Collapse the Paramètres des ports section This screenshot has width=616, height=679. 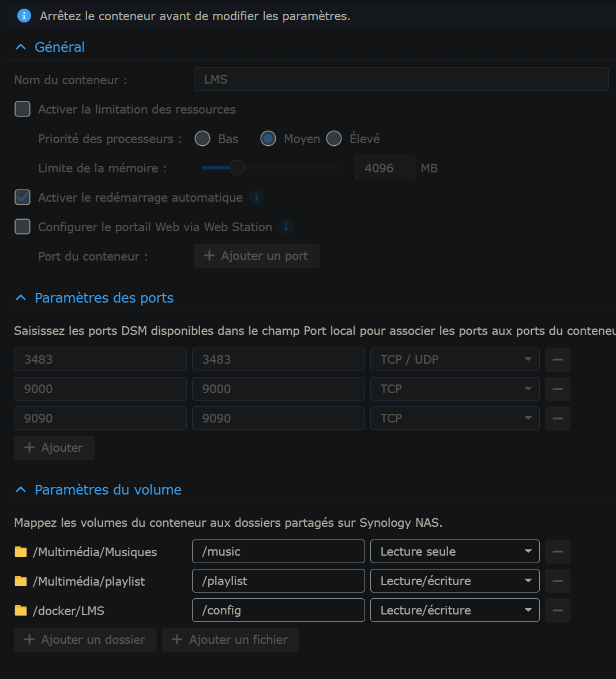(21, 298)
